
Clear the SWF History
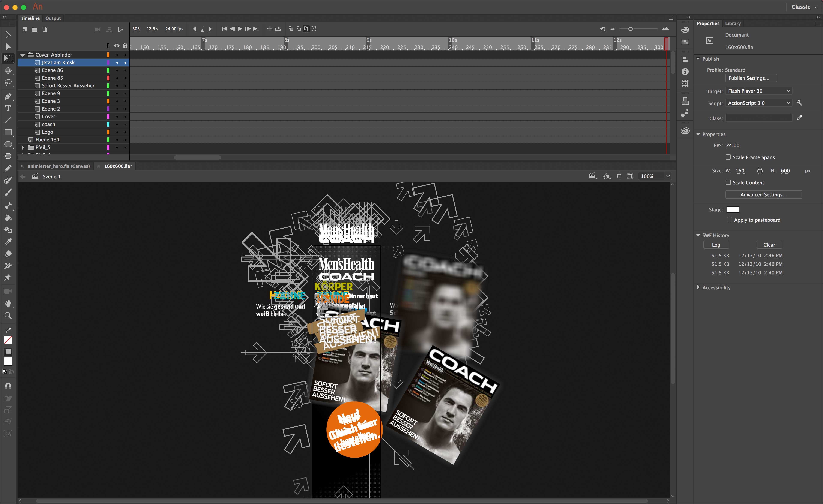[x=769, y=245]
